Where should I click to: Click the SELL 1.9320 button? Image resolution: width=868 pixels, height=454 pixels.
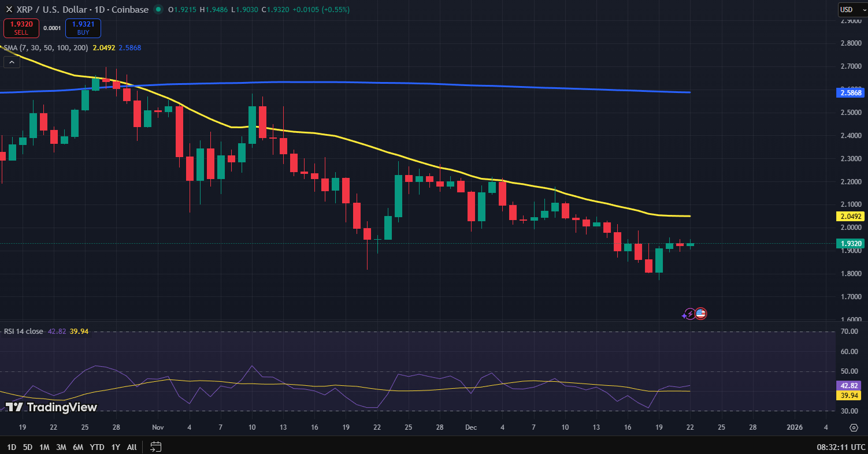click(x=21, y=28)
